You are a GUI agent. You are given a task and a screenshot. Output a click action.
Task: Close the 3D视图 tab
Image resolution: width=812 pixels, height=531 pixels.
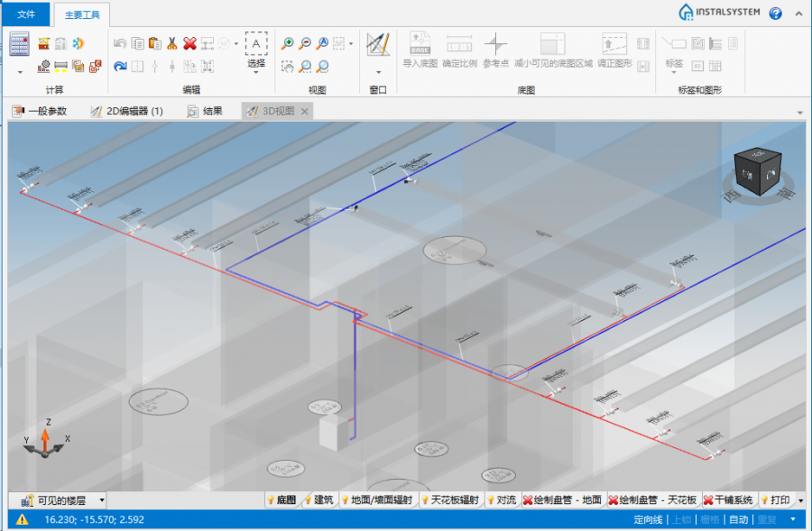coord(305,111)
